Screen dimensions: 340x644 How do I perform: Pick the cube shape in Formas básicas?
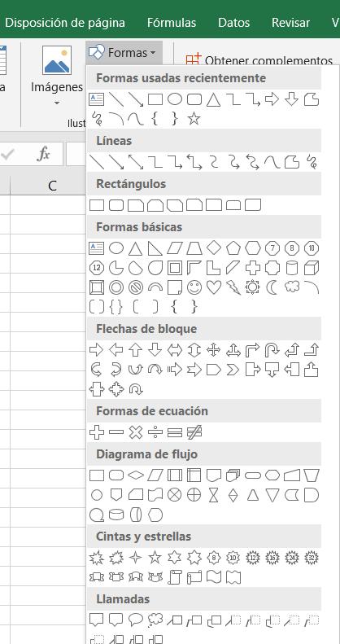click(x=312, y=268)
